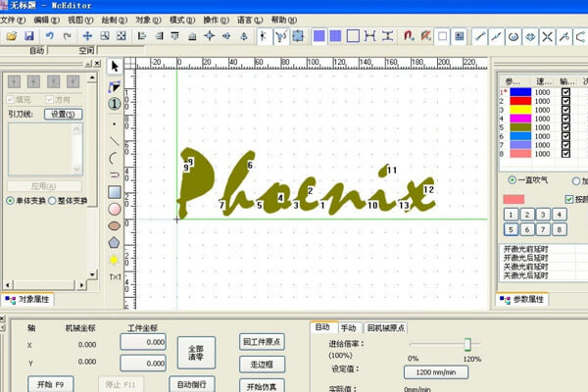
Task: Switch to the 手动 tab
Action: tap(348, 327)
